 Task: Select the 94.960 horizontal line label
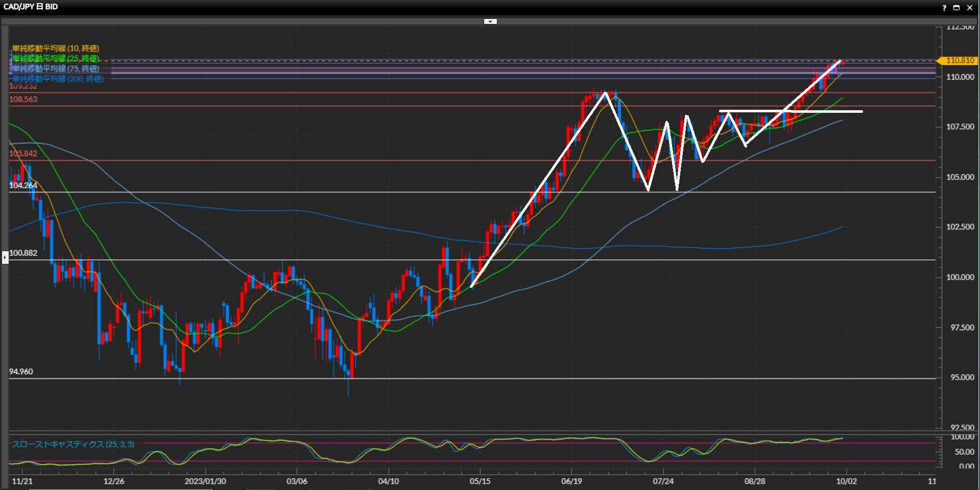(21, 372)
